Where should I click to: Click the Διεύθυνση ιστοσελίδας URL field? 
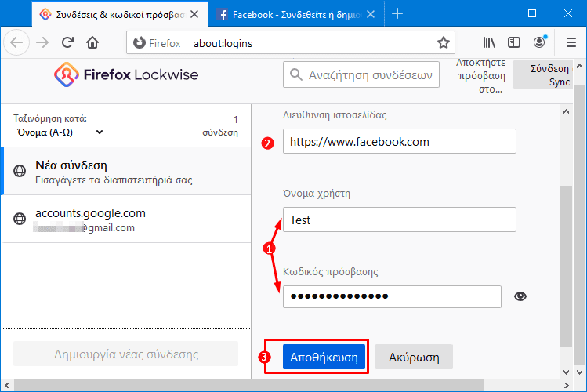[x=400, y=142]
